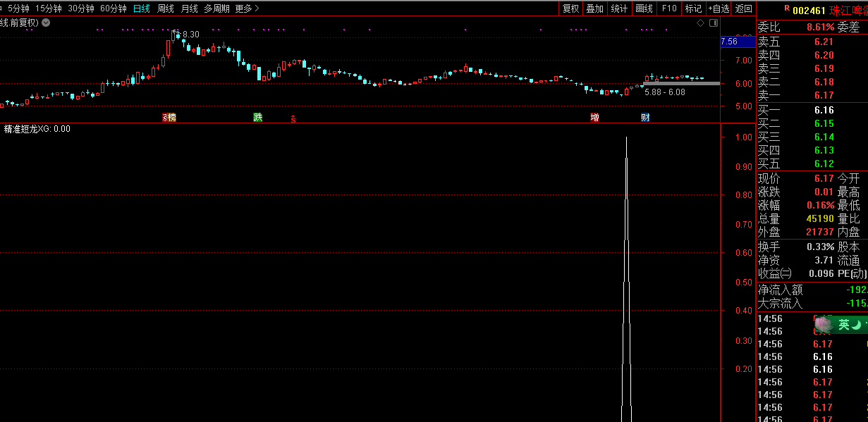This screenshot has width=868, height=422.
Task: Click the 7.56 price label on axis
Action: (x=729, y=42)
